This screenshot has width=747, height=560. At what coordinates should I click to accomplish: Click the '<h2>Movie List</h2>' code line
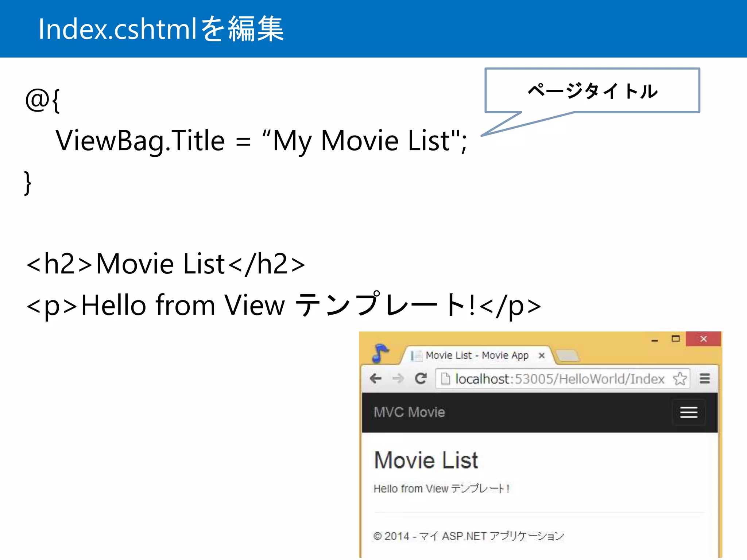click(x=166, y=264)
